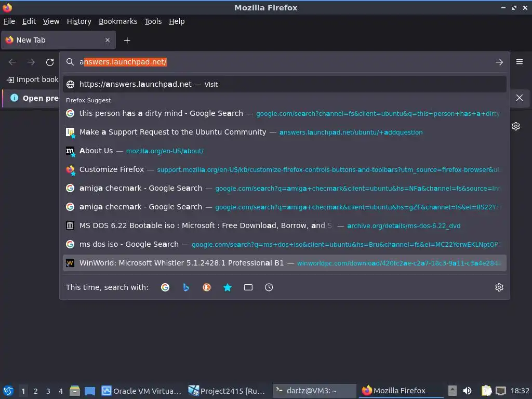The image size is (532, 399).
Task: Search this time with Bing icon
Action: tap(186, 287)
